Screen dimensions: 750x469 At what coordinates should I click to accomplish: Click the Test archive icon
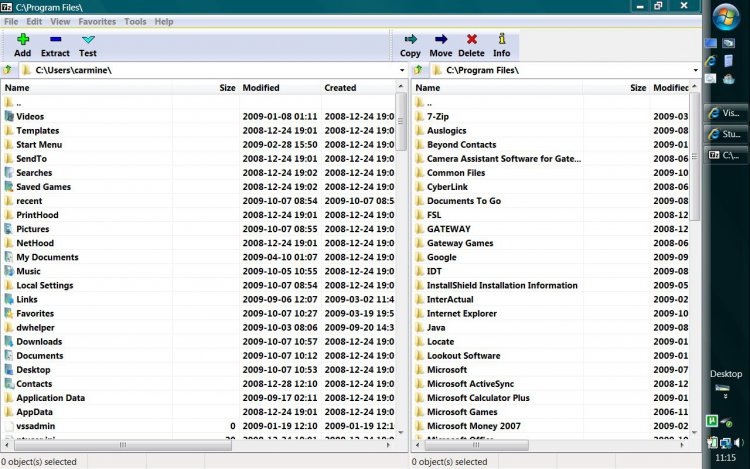[88, 39]
